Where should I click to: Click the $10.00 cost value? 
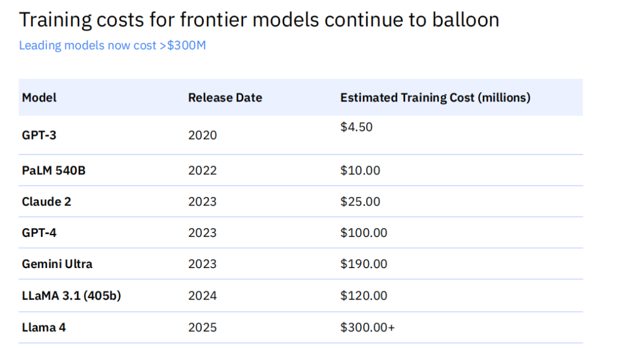360,170
